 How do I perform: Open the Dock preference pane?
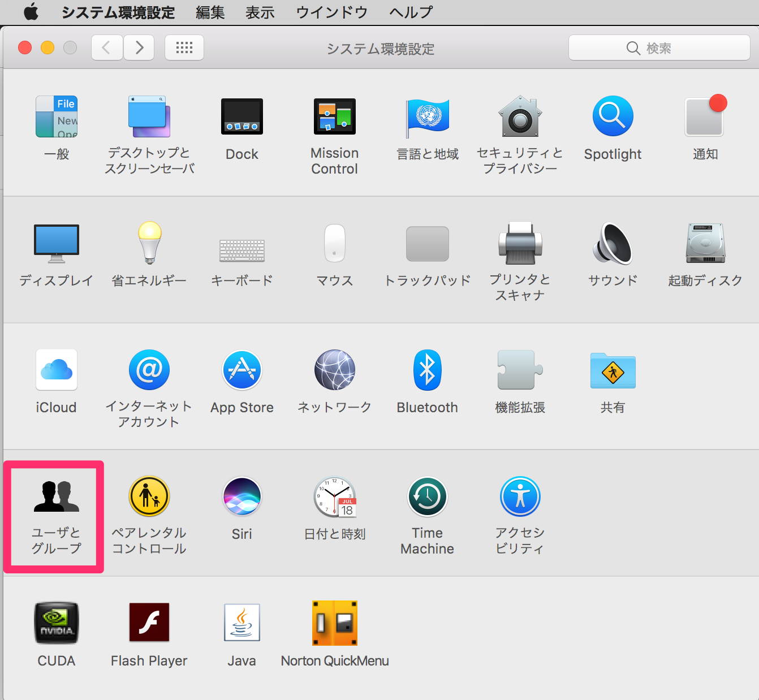click(x=242, y=116)
